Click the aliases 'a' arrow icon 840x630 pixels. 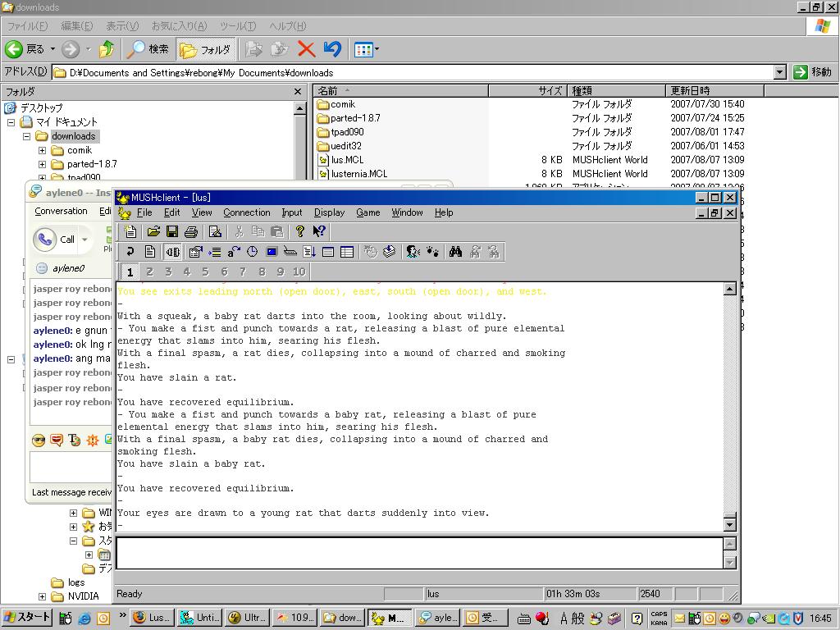click(234, 252)
